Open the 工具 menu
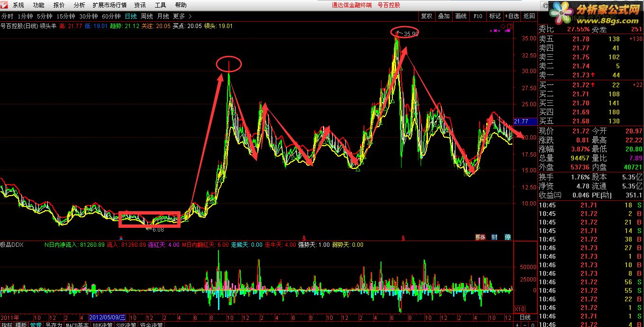The width and height of the screenshot is (644, 327). [160, 5]
